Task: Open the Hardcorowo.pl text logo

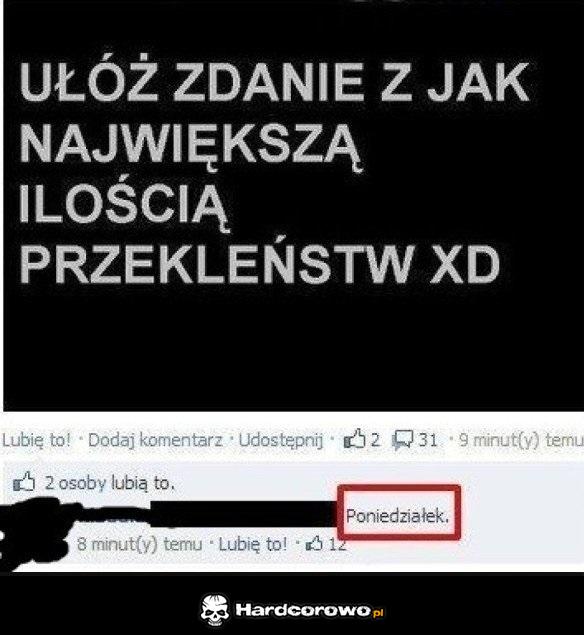Action: [309, 609]
